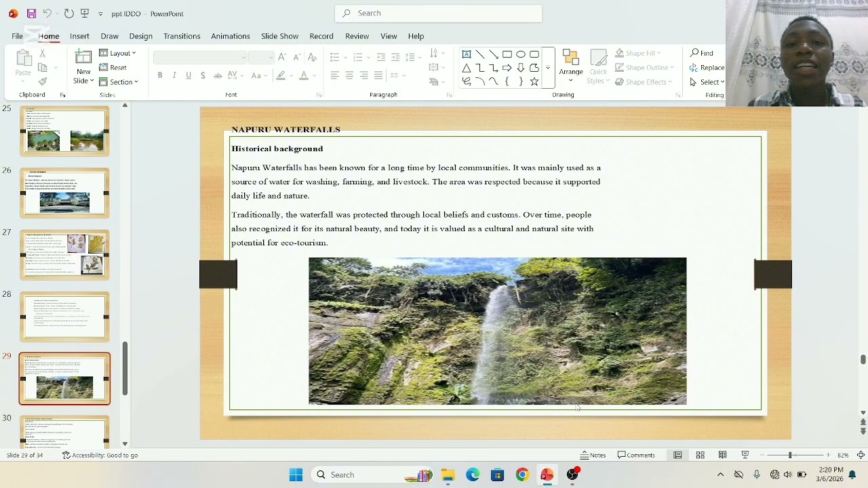Click the Save icon in title bar
Screen dimensions: 868x488
click(x=31, y=14)
